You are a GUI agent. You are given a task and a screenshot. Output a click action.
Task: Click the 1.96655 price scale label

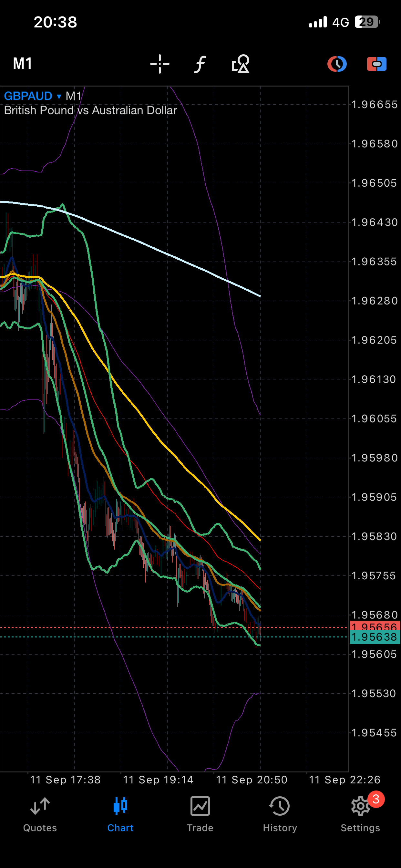click(x=375, y=104)
